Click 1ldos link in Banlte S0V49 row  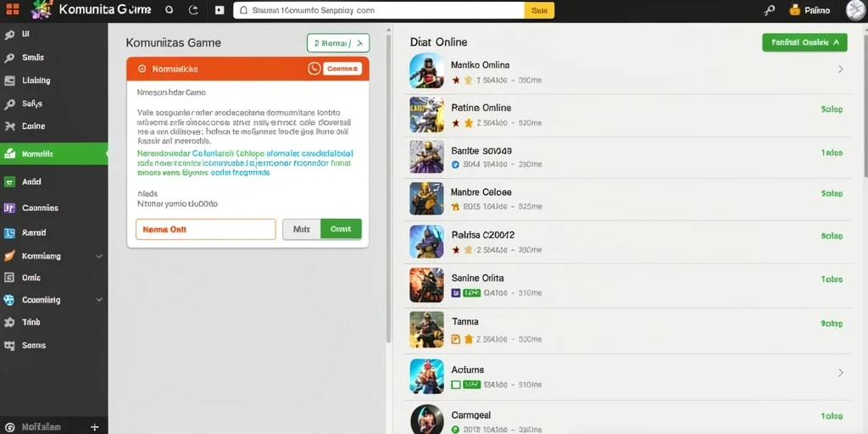(832, 153)
